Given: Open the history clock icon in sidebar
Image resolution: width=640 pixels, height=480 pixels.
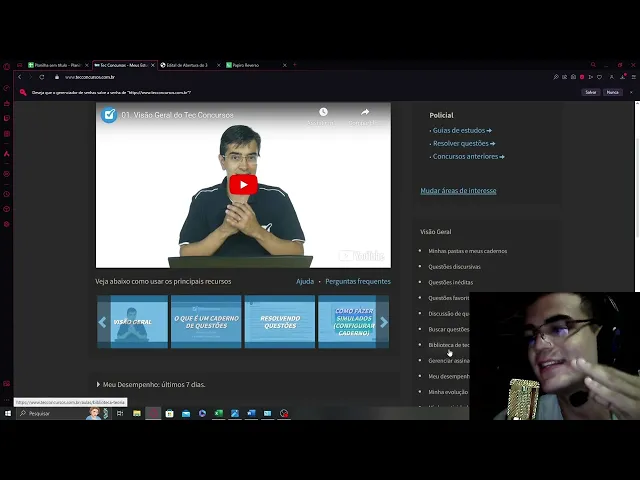Looking at the screenshot, I should (x=7, y=194).
